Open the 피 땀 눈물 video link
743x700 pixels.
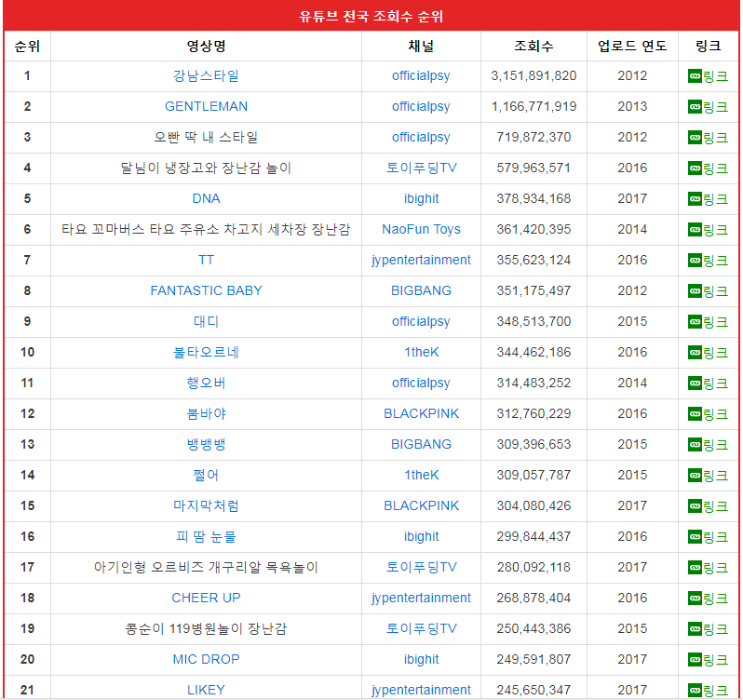[x=206, y=536]
